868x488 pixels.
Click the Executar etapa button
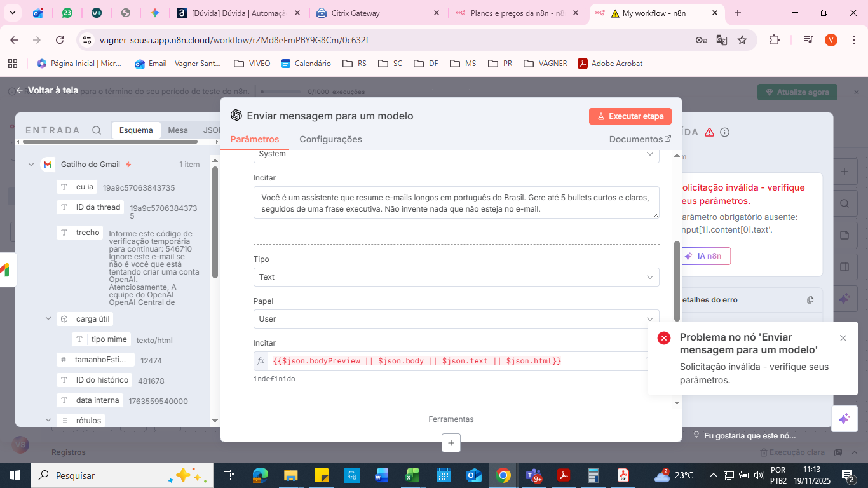pos(630,116)
